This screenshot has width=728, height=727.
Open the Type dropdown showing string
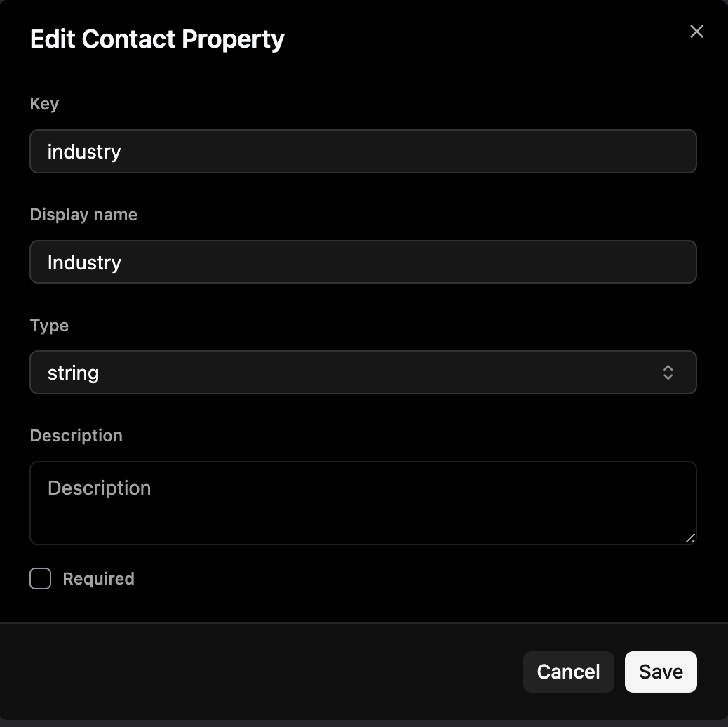click(x=363, y=373)
